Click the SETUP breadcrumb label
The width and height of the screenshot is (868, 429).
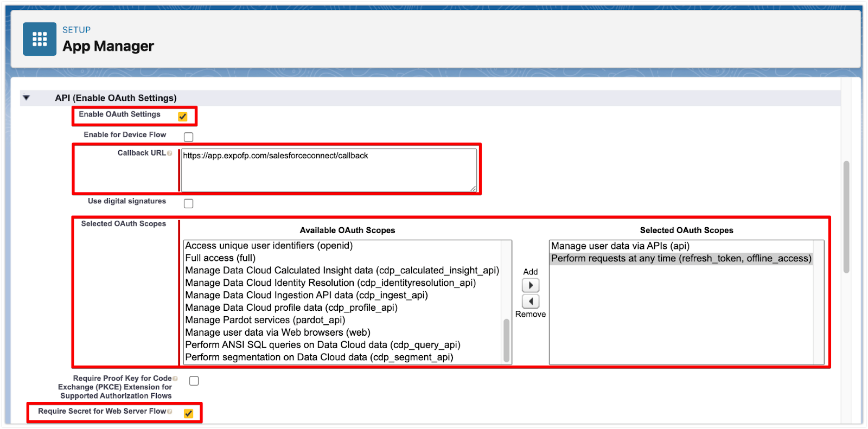point(76,30)
